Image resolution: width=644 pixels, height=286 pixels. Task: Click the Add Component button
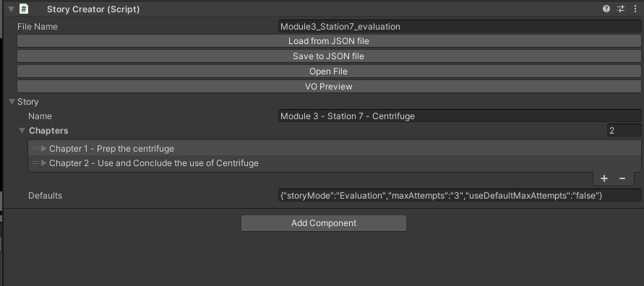pos(324,223)
